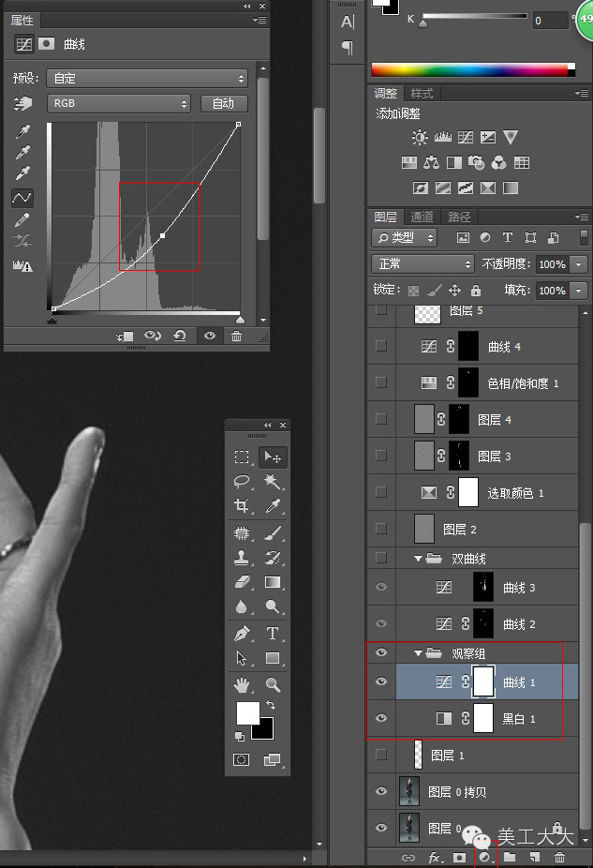Add a Color Balance adjustment
Screen dimensions: 593x868
tap(431, 162)
